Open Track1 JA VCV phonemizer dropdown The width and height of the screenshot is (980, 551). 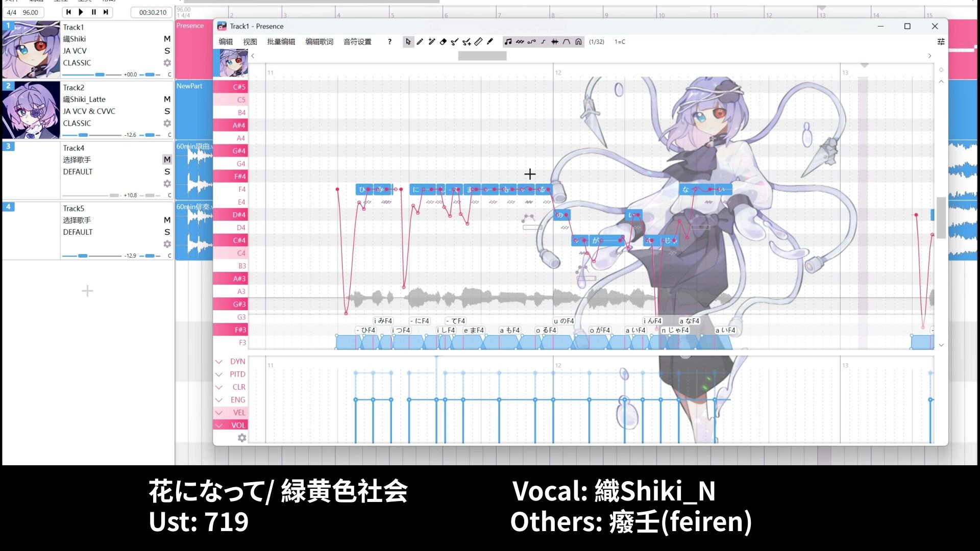tap(75, 51)
